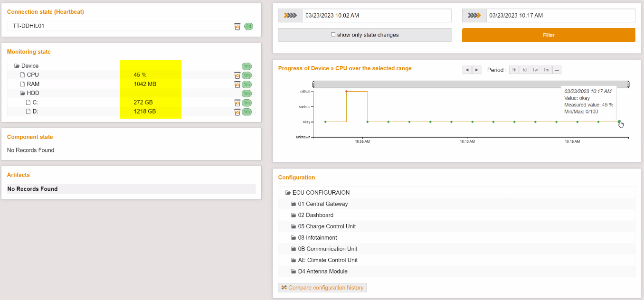Select the 02 Dashboard tree item

(x=316, y=215)
